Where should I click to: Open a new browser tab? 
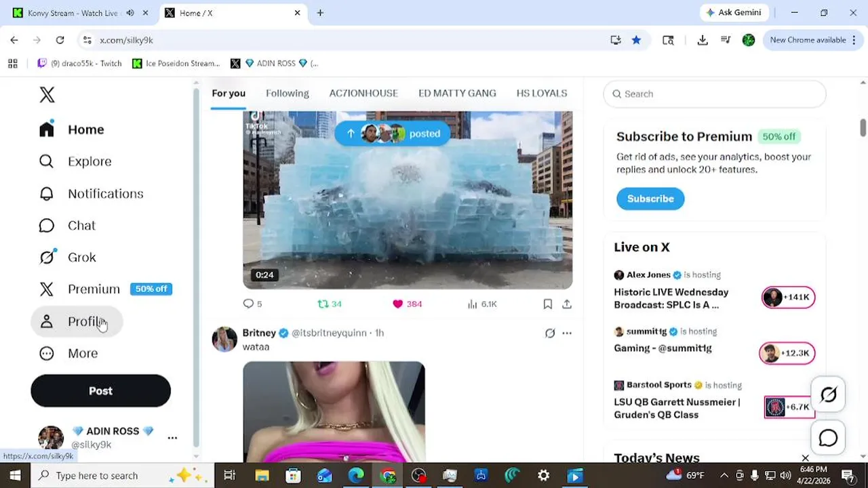(x=320, y=13)
